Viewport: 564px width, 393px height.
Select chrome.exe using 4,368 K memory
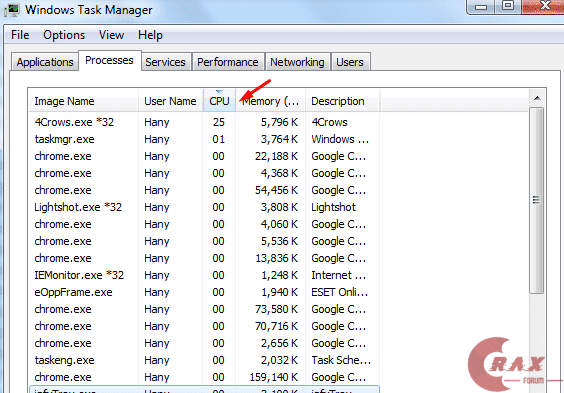coord(204,173)
